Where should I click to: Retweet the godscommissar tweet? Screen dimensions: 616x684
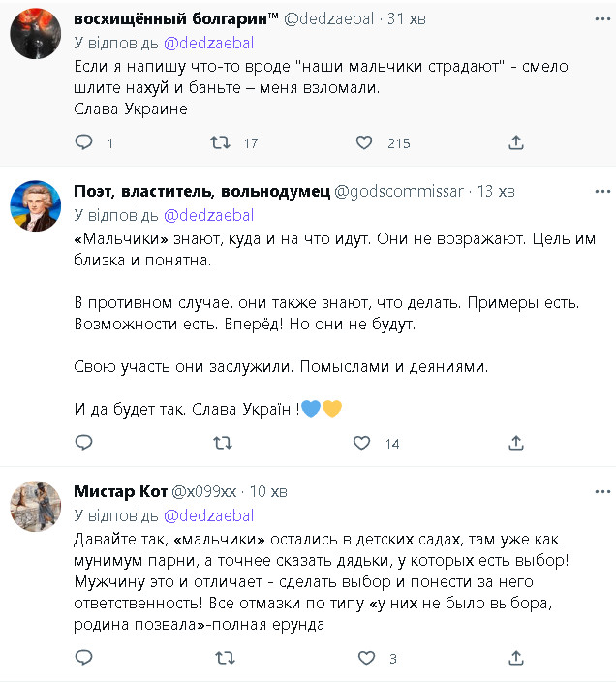221,444
